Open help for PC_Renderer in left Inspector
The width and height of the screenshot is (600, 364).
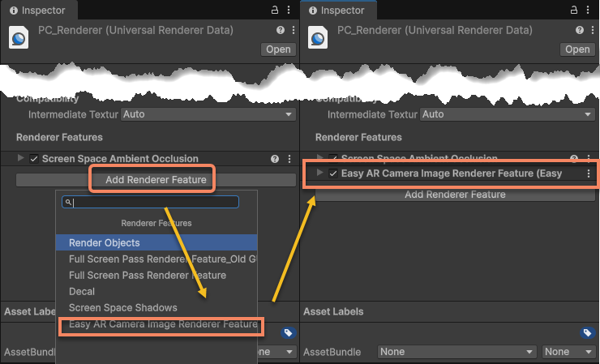pos(281,30)
